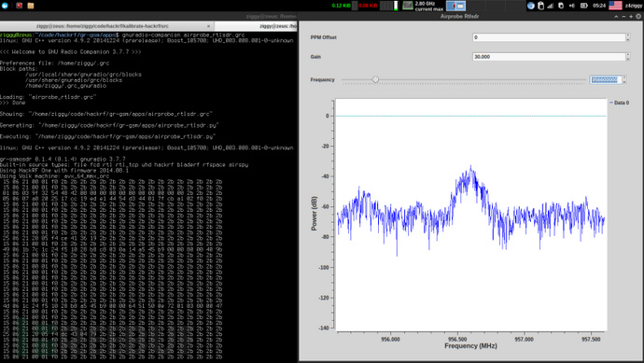Click the Gain input field showing 30.000
644x363 pixels.
[549, 57]
